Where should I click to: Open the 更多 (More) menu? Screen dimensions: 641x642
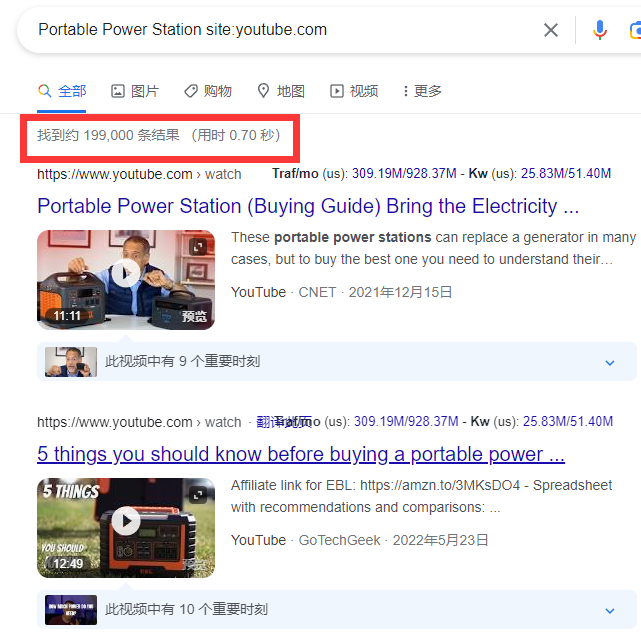pyautogui.click(x=422, y=91)
